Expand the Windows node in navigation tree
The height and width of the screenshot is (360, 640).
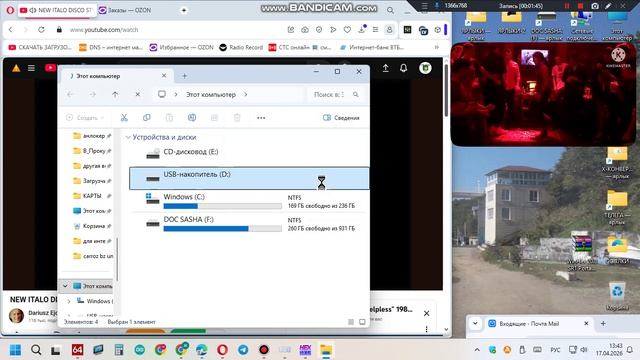click(69, 301)
